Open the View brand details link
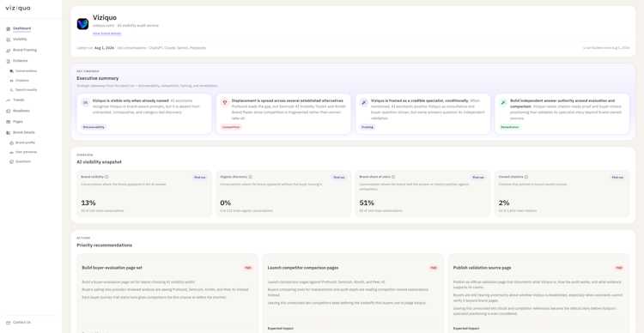This screenshot has height=333, width=644. pyautogui.click(x=106, y=33)
